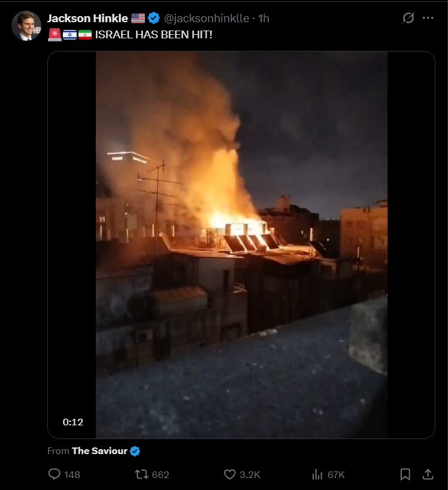Play the burning rooftop video

coord(241,244)
